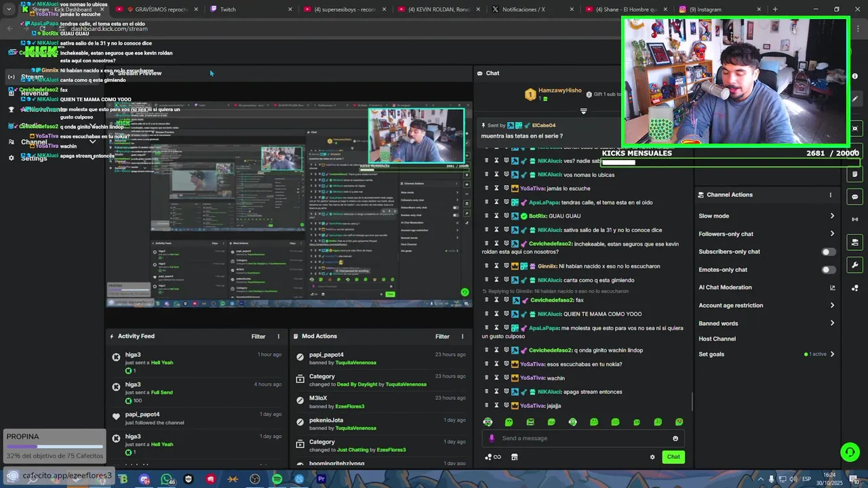Click the first green emote in quick emote row

click(x=509, y=422)
